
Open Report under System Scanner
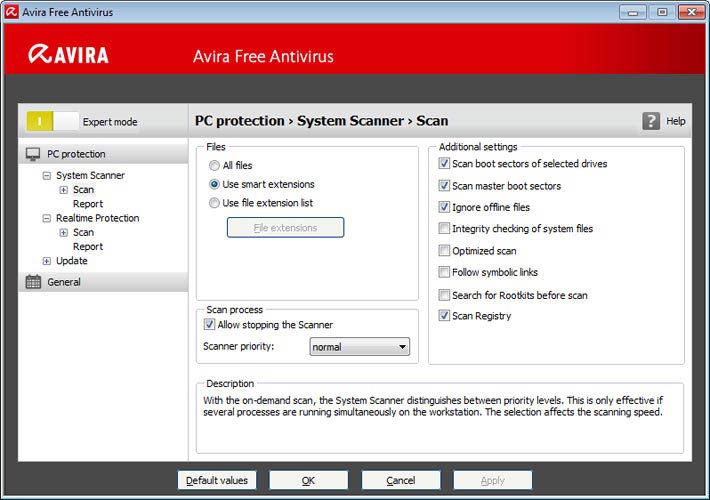(x=87, y=204)
